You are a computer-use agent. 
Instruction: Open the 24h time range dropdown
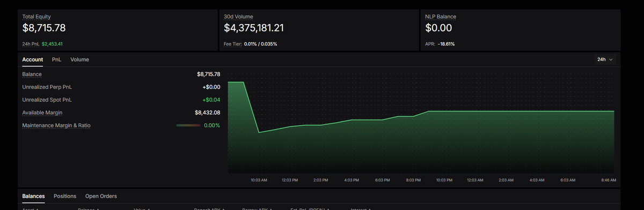tap(605, 59)
